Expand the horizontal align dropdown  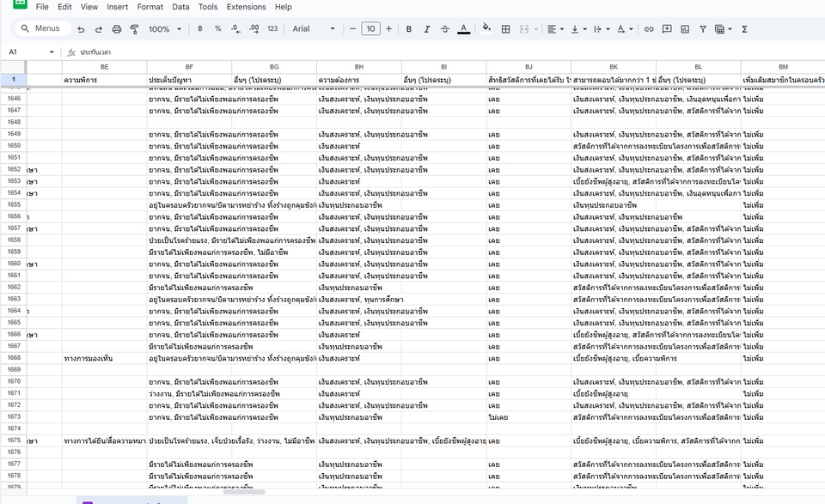tap(554, 28)
